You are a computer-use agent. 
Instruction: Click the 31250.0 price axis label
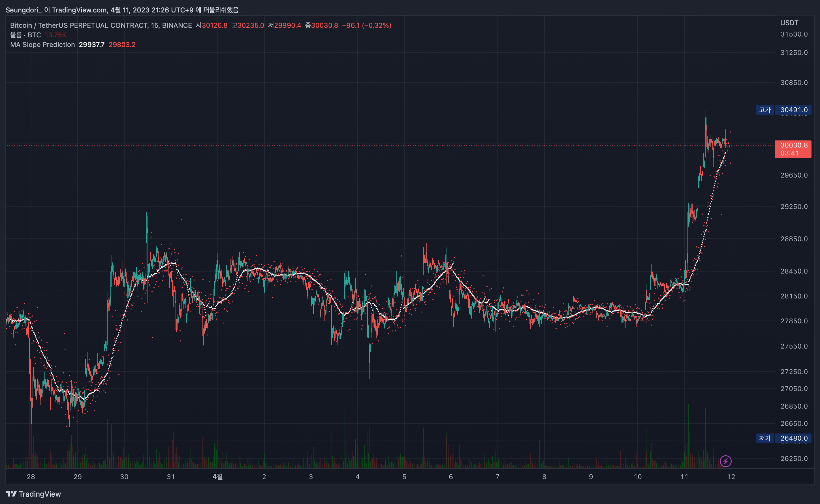794,52
